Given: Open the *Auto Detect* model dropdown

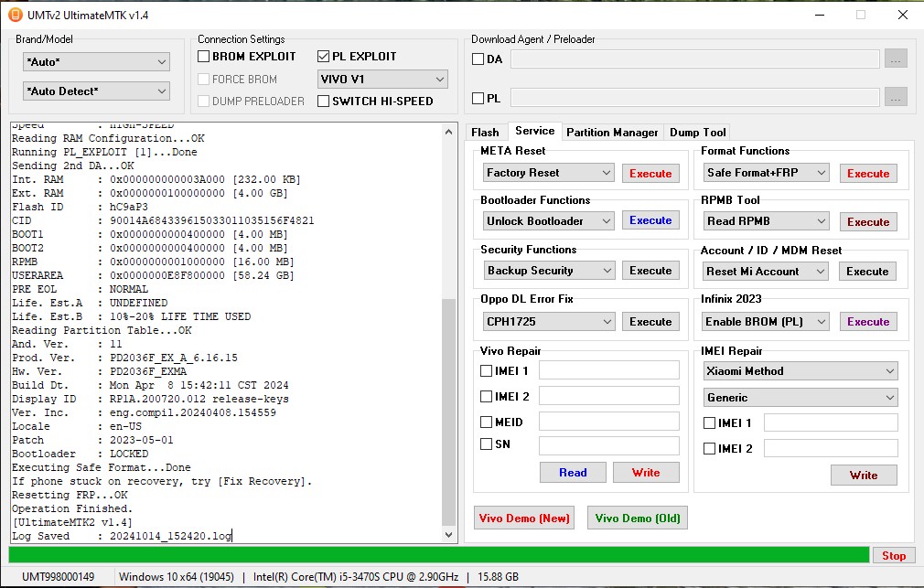Looking at the screenshot, I should tap(97, 91).
